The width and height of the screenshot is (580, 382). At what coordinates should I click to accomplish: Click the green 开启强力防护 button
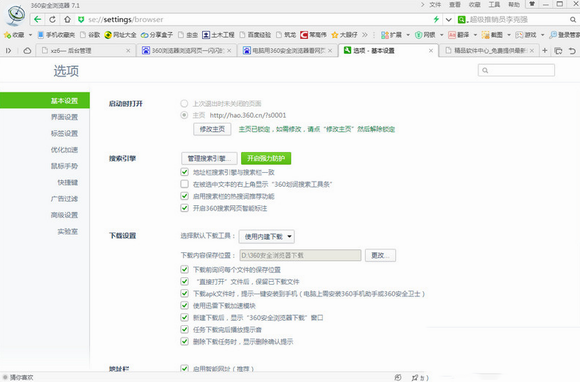pos(266,158)
